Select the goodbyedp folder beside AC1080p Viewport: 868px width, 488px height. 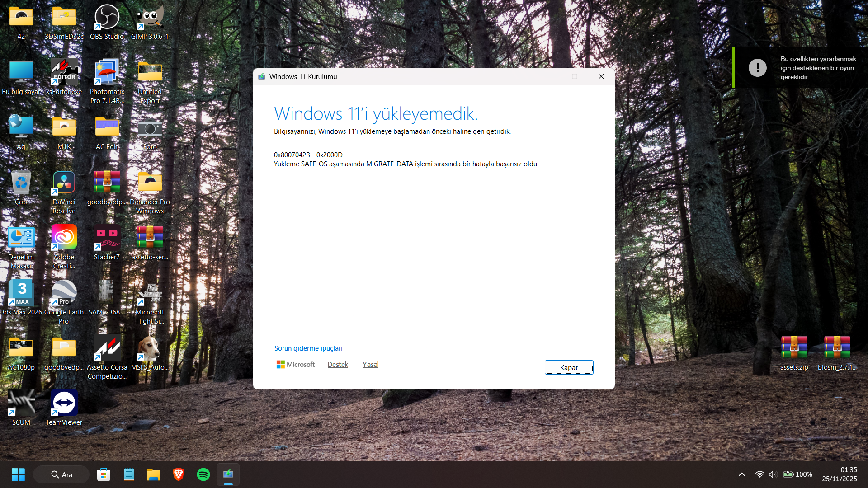point(64,348)
